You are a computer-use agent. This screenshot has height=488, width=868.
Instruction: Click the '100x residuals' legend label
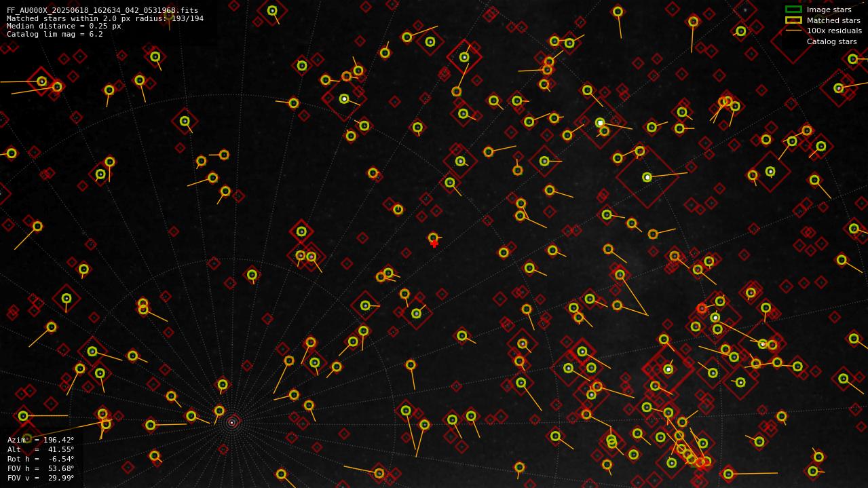pos(834,31)
